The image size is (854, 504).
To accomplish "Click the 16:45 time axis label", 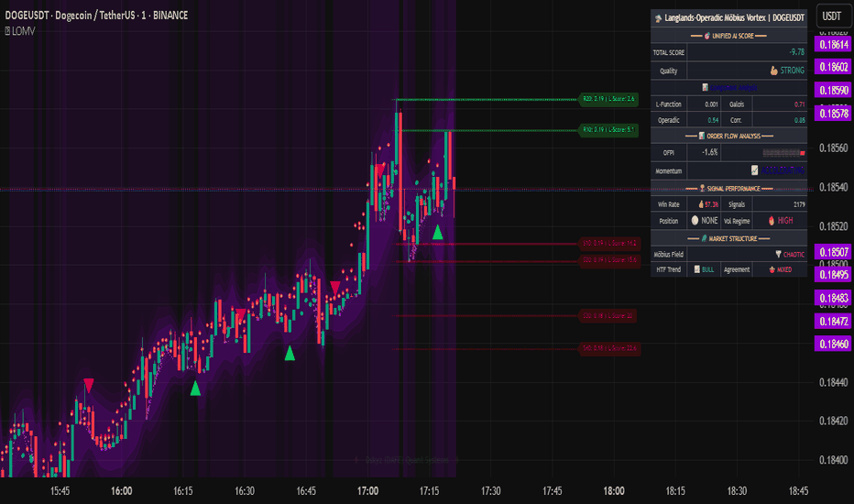I will [x=306, y=491].
